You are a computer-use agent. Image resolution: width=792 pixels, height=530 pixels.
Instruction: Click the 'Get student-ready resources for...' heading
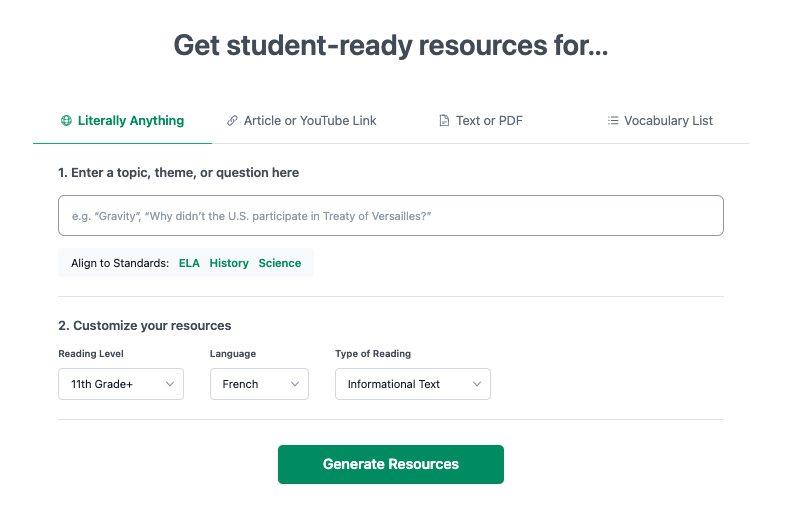[390, 45]
